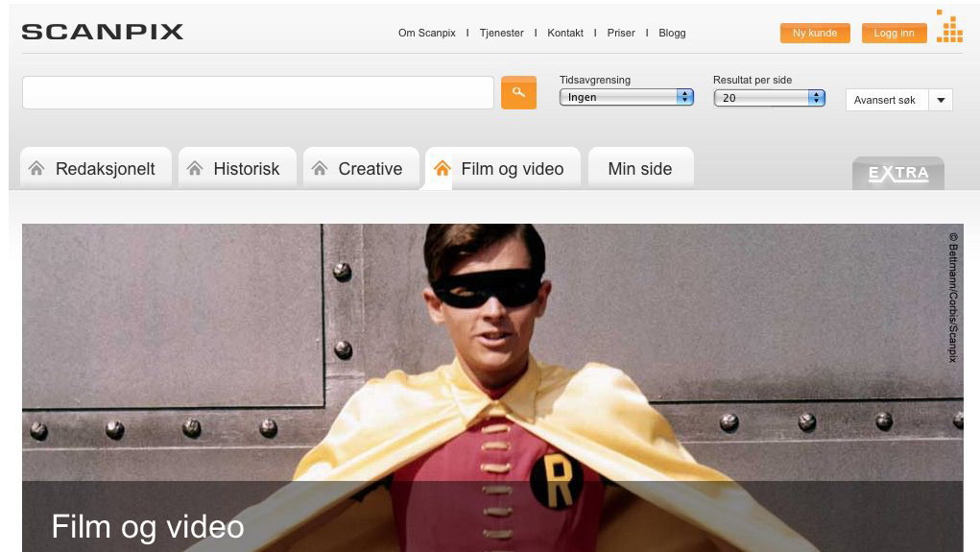Click the orange magnifier search button
Screen dimensions: 980x552
[518, 92]
